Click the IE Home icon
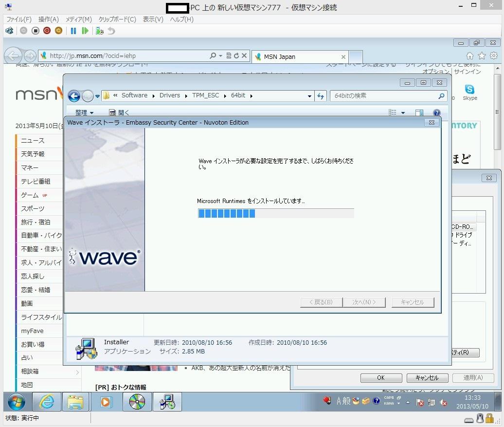The height and width of the screenshot is (427, 504). (470, 56)
